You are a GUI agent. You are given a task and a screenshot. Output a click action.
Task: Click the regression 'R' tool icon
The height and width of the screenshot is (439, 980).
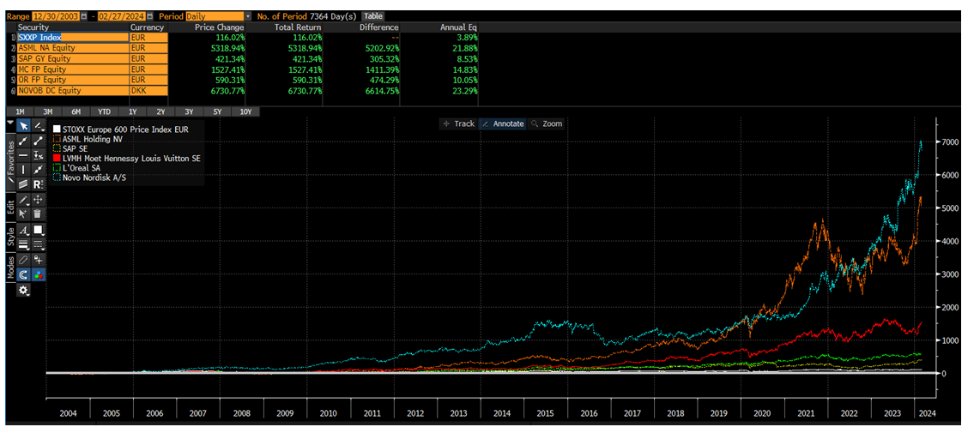pos(39,184)
